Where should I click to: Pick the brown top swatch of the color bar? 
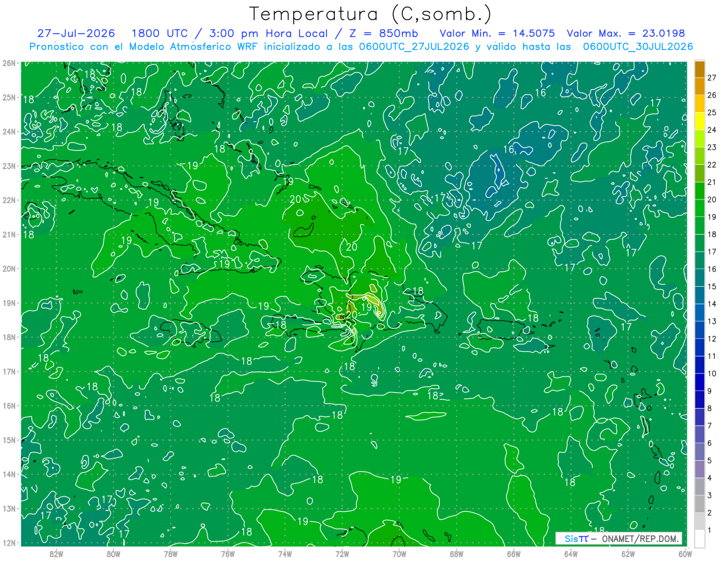tap(699, 69)
